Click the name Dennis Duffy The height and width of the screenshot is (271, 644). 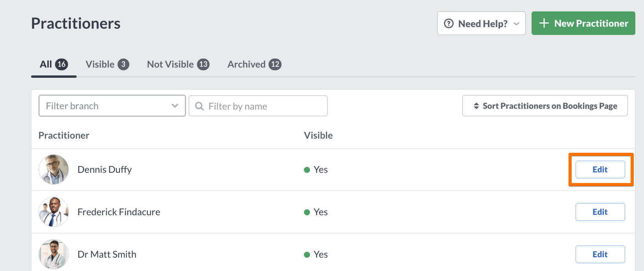(x=105, y=170)
